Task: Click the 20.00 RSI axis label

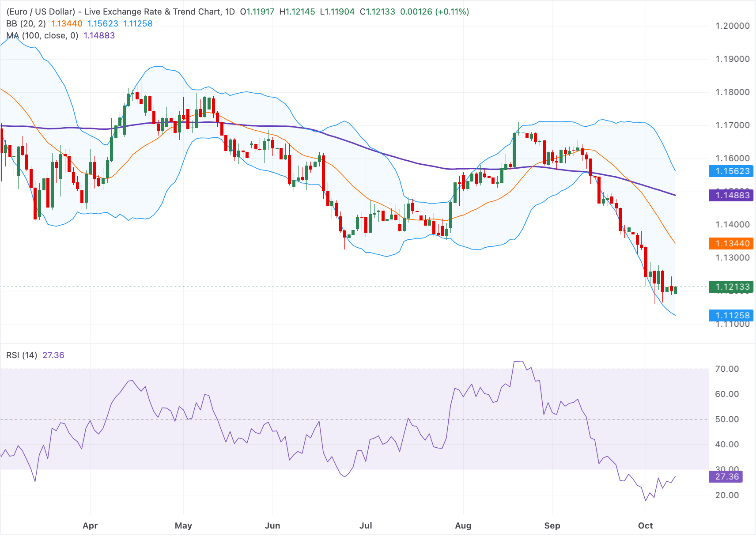Action: pyautogui.click(x=727, y=495)
